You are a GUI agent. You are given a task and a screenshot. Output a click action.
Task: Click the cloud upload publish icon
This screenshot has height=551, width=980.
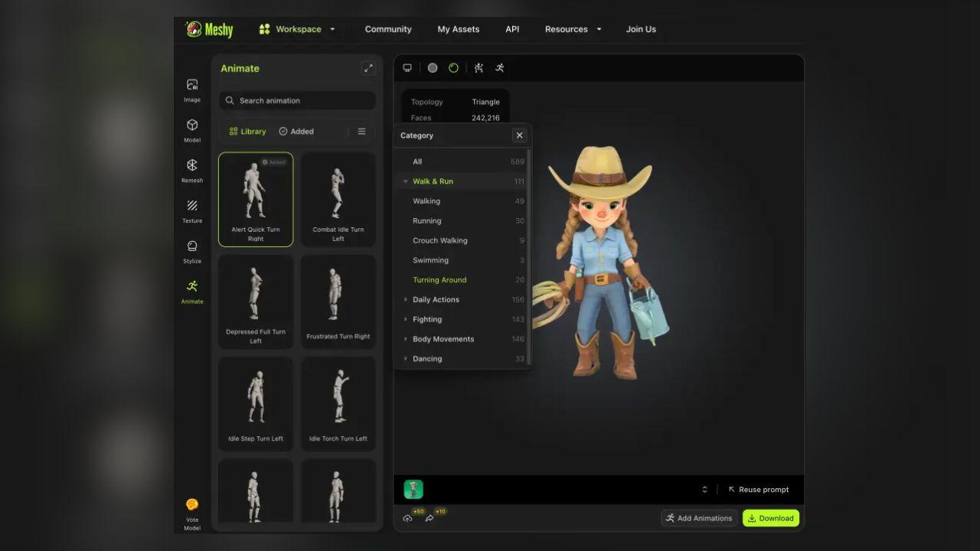pyautogui.click(x=407, y=518)
